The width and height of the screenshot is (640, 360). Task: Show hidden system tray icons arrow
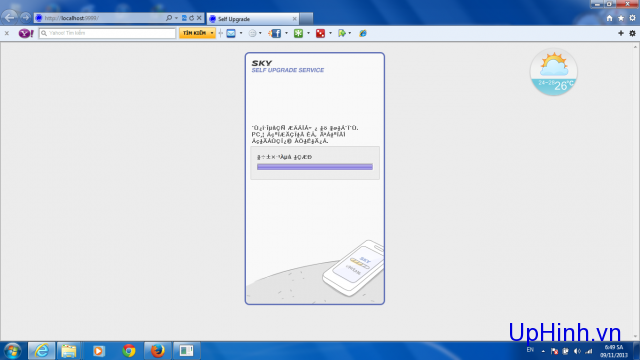[x=543, y=351]
